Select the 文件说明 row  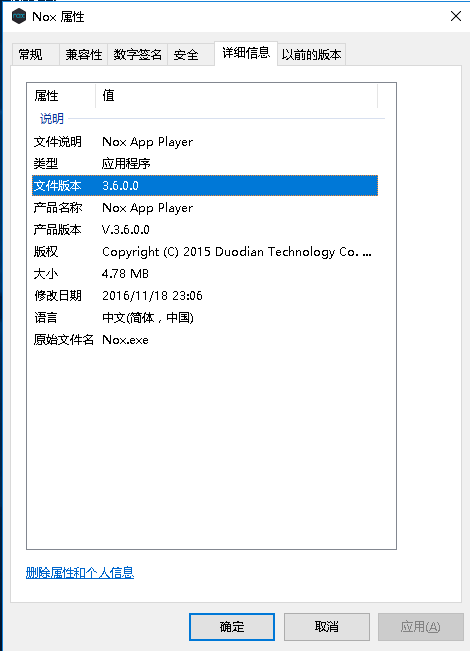click(205, 142)
